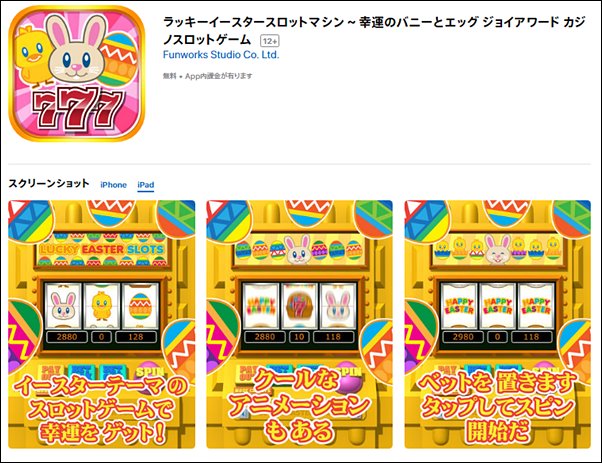602x463 pixels.
Task: Click the bunny face in second screenshot's banner
Action: click(298, 250)
